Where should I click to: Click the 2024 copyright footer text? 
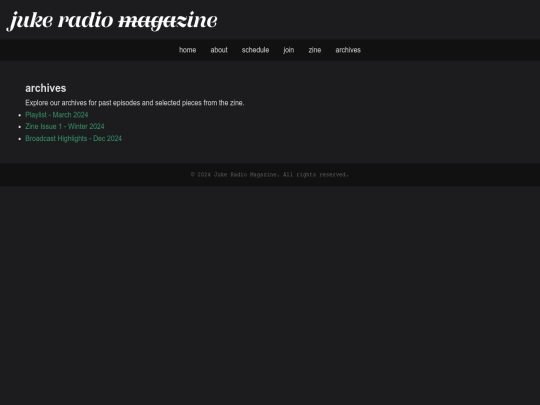tap(270, 175)
